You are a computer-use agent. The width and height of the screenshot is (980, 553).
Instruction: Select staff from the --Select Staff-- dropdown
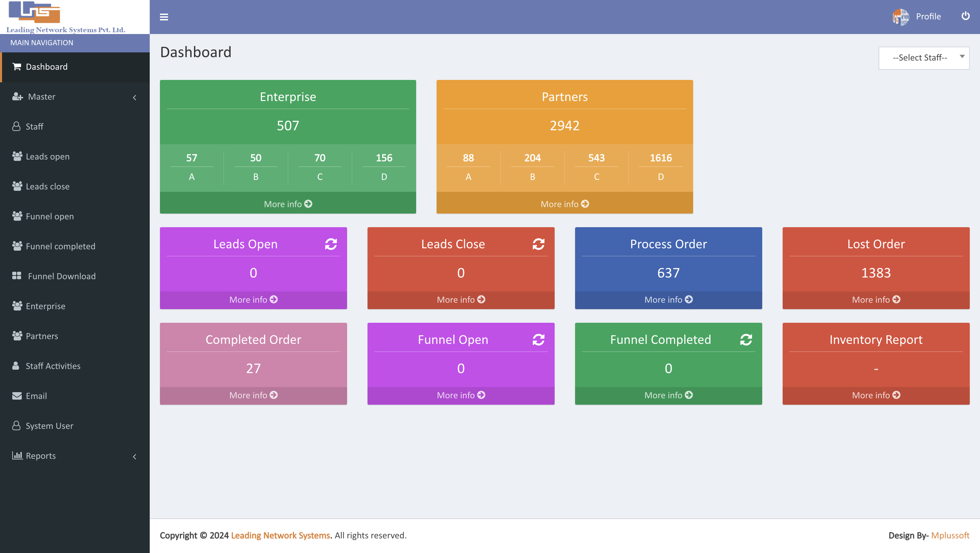tap(924, 56)
